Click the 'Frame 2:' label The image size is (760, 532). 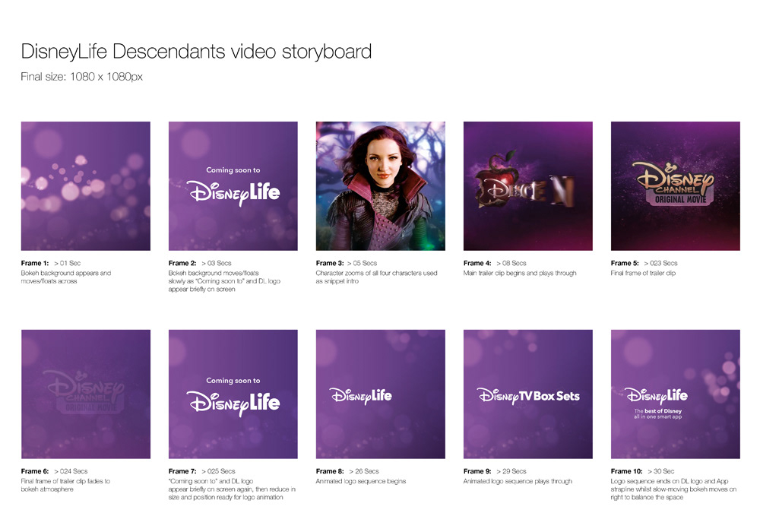(x=182, y=263)
